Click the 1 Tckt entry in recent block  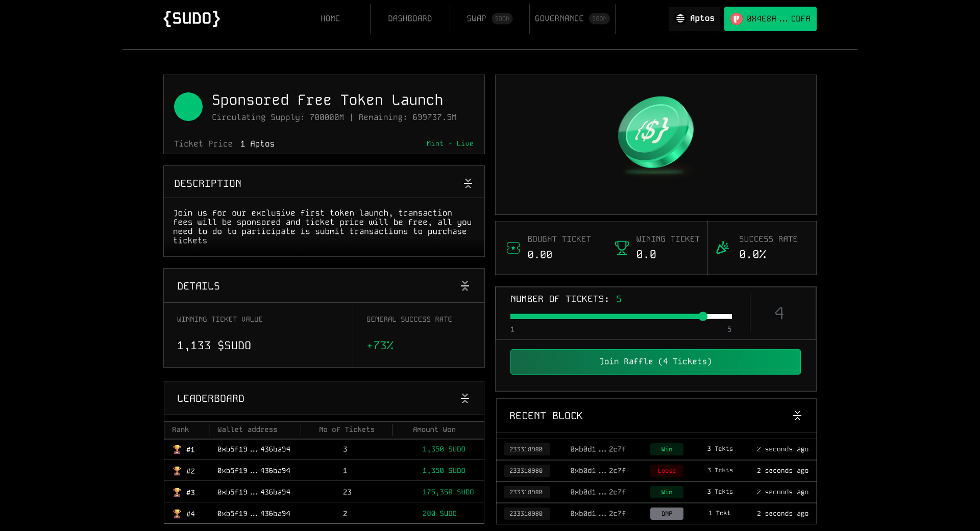point(719,513)
